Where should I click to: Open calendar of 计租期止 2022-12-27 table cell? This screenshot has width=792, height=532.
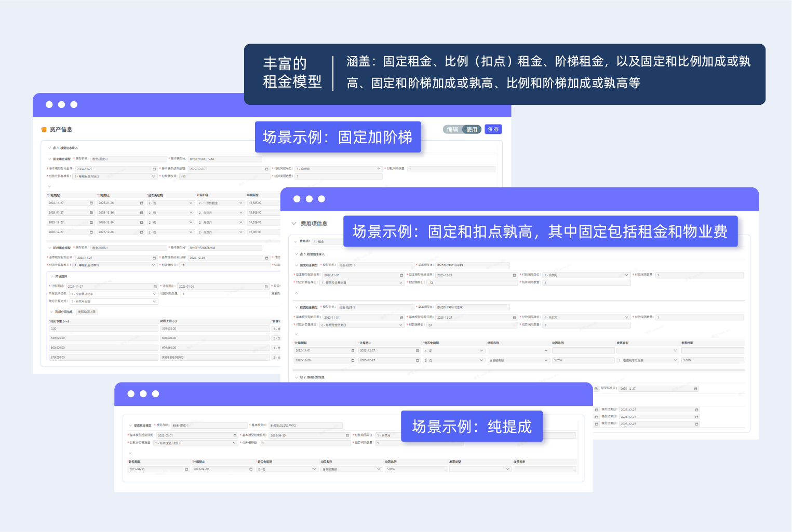[x=418, y=351]
